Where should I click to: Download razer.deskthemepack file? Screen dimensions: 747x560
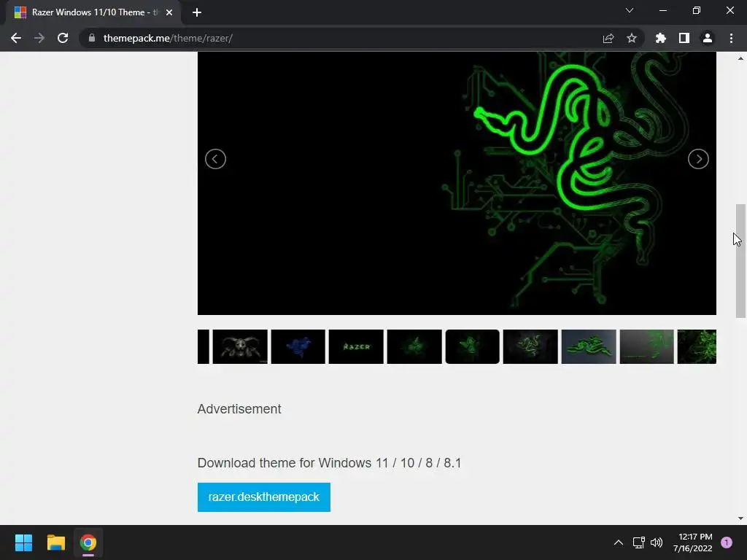pyautogui.click(x=264, y=497)
